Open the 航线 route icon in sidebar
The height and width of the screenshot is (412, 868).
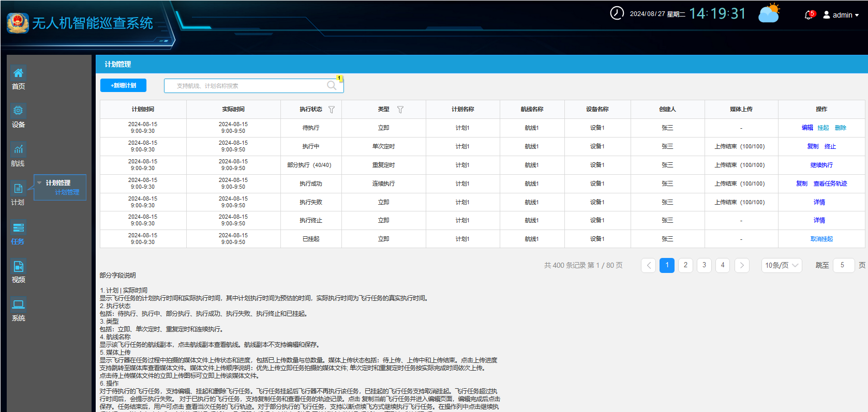[18, 149]
